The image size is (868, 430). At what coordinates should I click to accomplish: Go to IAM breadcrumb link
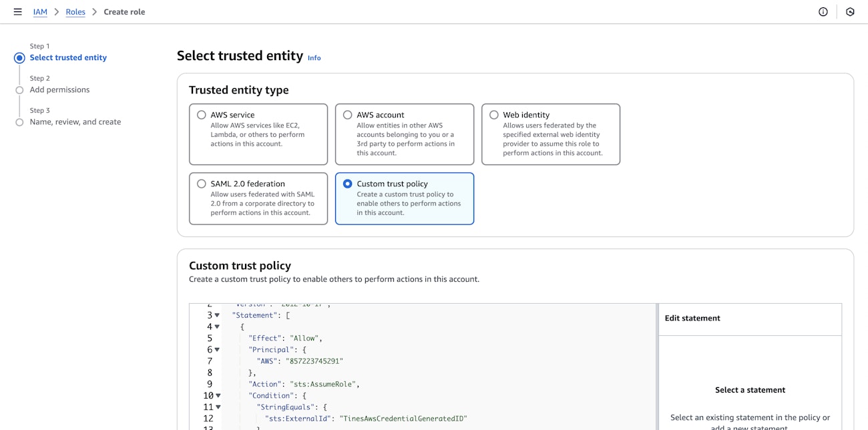(x=40, y=12)
